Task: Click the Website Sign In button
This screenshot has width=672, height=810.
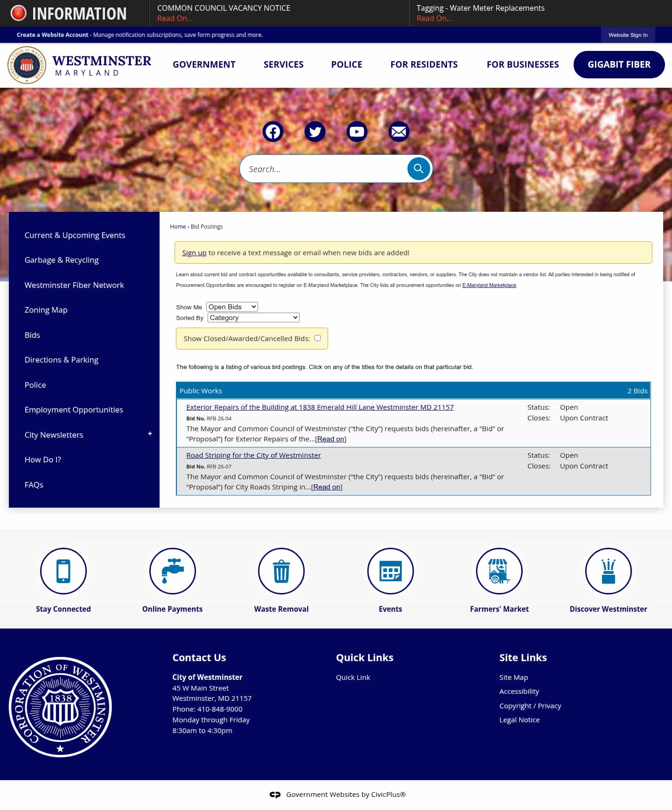Action: click(x=628, y=35)
